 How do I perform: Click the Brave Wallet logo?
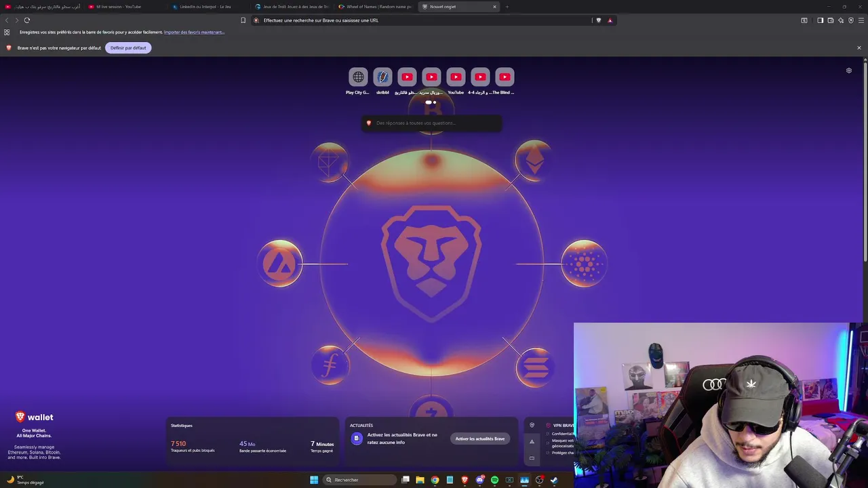[34, 417]
